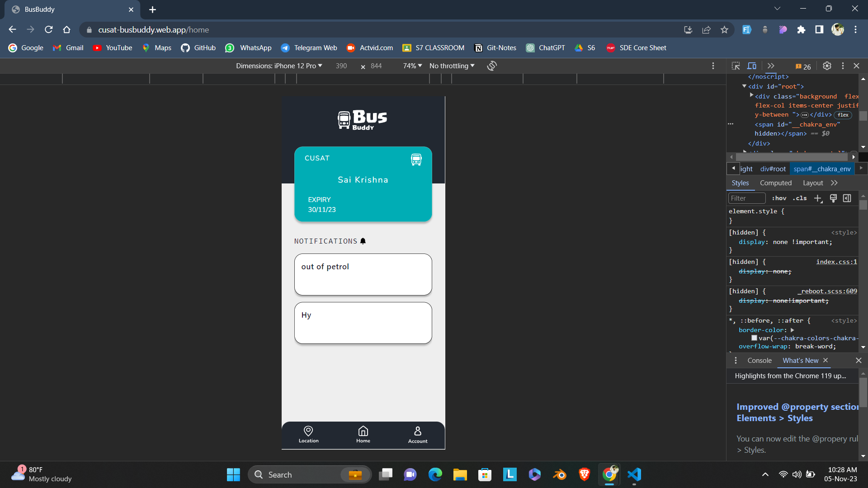This screenshot has width=868, height=488.
Task: Click the notifications bell icon
Action: (x=363, y=241)
